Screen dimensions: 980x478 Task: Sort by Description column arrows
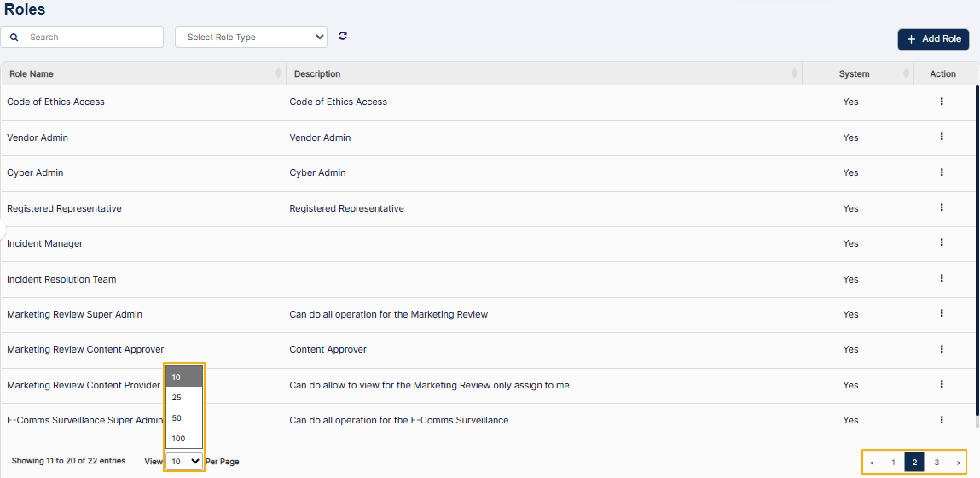click(794, 73)
